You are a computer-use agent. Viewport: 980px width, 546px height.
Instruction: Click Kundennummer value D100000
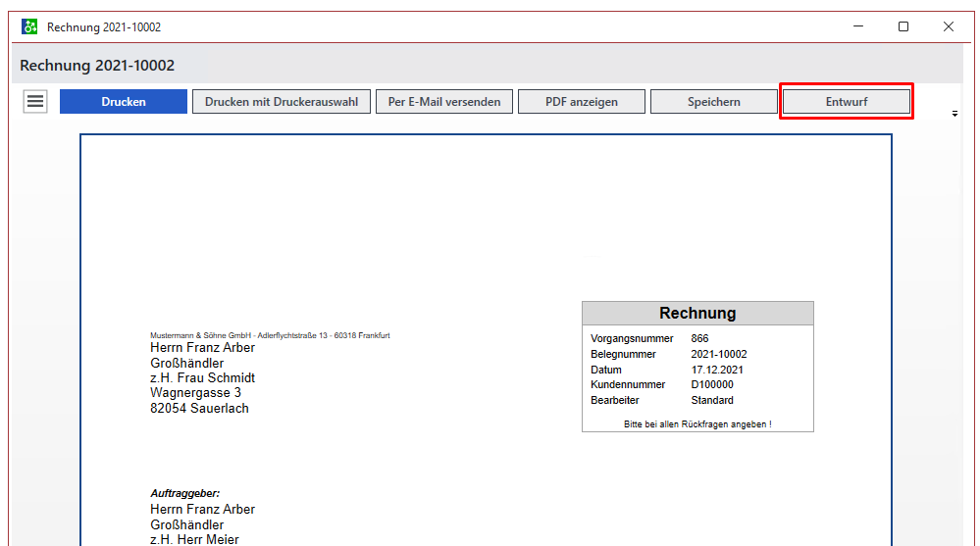coord(712,384)
